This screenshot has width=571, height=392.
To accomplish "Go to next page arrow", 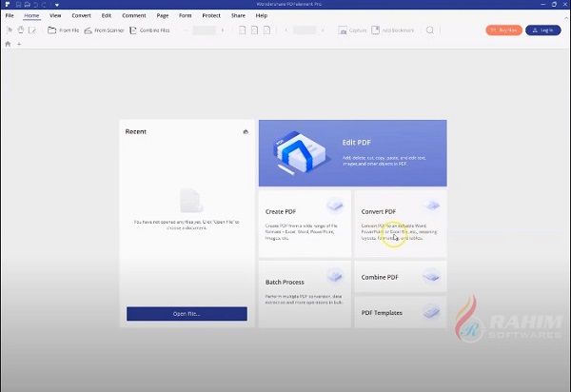I will point(323,30).
